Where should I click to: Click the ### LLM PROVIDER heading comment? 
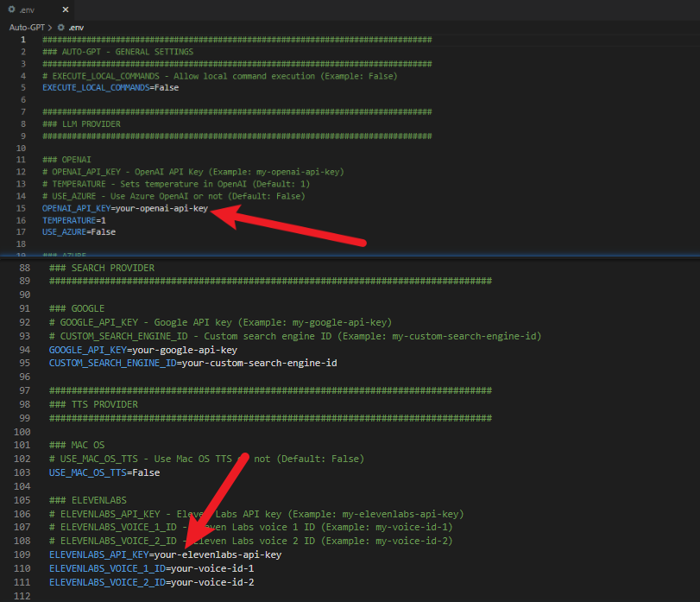coord(81,124)
